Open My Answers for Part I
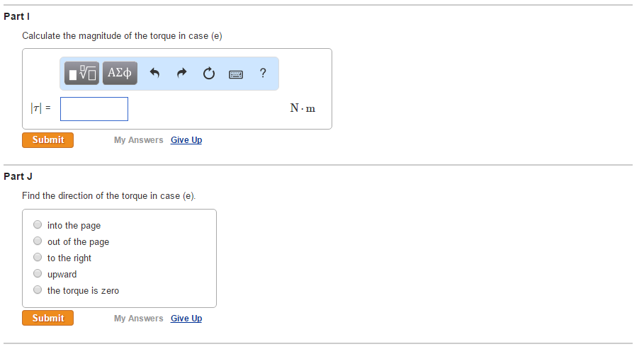Image resolution: width=644 pixels, height=349 pixels. tap(138, 140)
